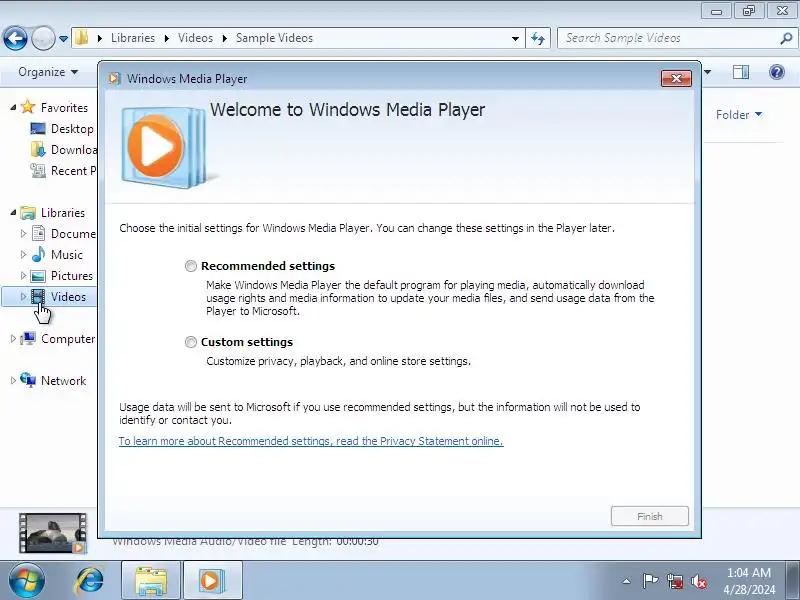
Task: Select the Network icon in navigation
Action: 28,380
